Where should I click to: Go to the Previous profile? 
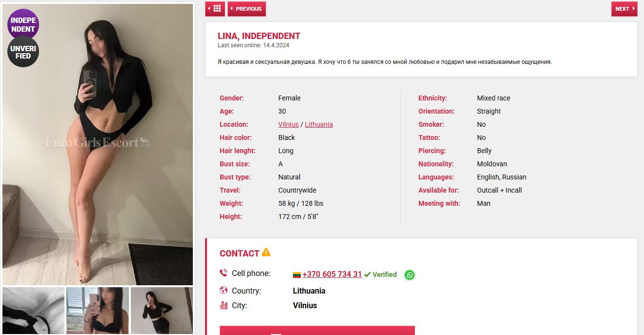click(x=247, y=9)
